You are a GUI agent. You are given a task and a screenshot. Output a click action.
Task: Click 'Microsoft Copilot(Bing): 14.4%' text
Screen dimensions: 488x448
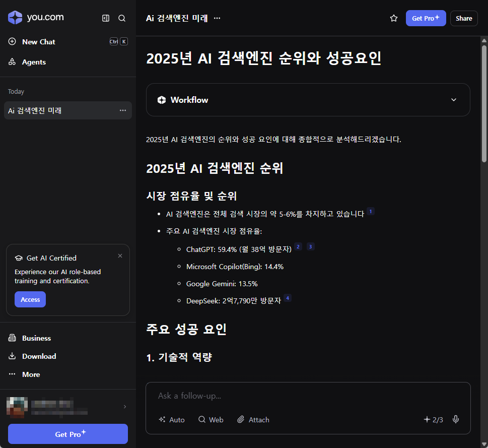(235, 267)
